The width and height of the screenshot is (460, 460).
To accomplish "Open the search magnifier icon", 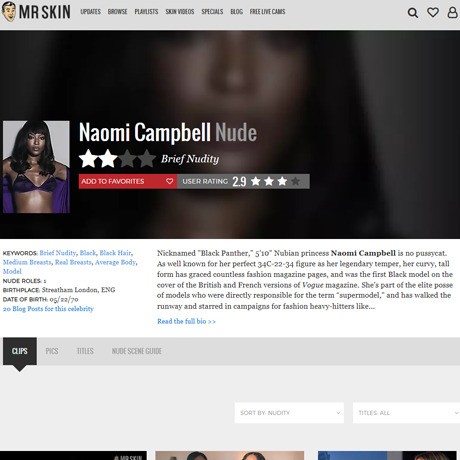I will click(413, 13).
